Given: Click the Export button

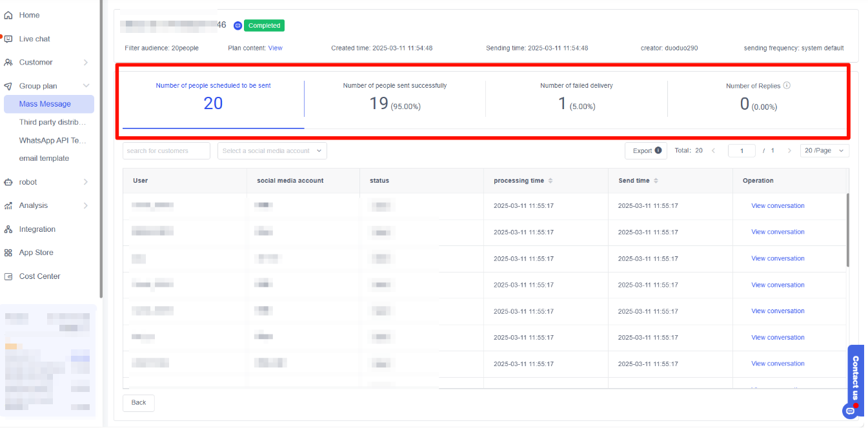Looking at the screenshot, I should tap(645, 150).
